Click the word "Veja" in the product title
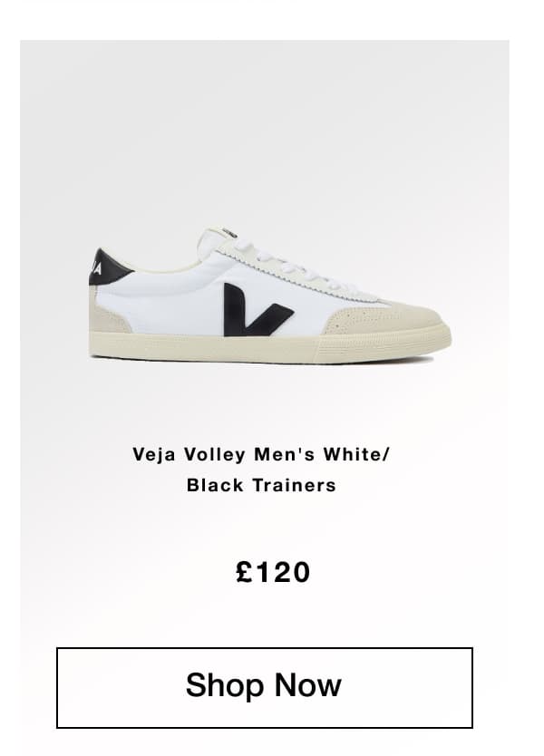544x756 pixels. coord(153,454)
